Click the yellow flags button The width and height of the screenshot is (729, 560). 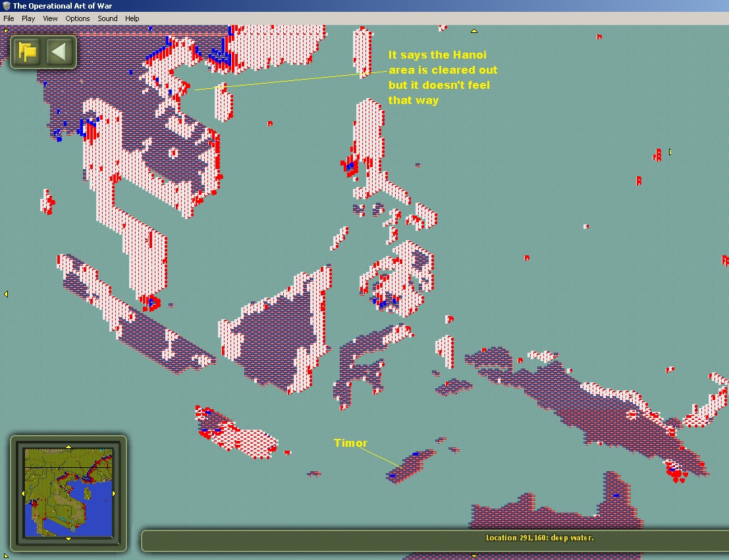(x=28, y=51)
